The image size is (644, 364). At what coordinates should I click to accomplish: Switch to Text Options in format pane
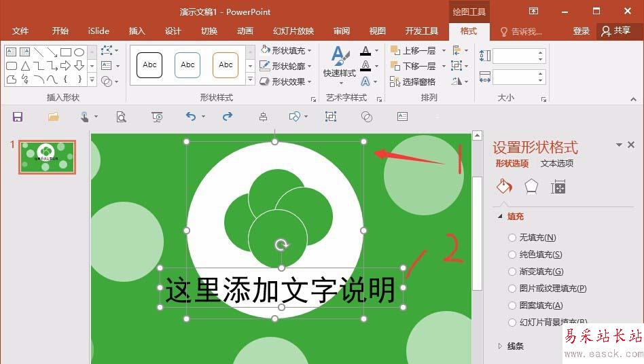pyautogui.click(x=556, y=164)
